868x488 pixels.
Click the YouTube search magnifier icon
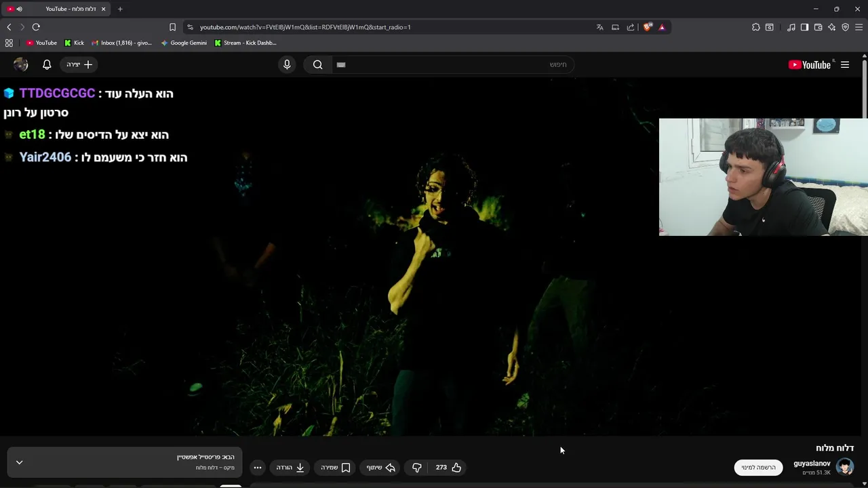pos(317,64)
